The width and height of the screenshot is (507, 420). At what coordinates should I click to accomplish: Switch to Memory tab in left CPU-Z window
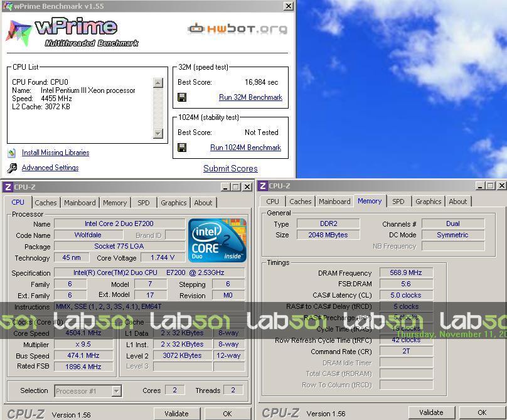115,203
